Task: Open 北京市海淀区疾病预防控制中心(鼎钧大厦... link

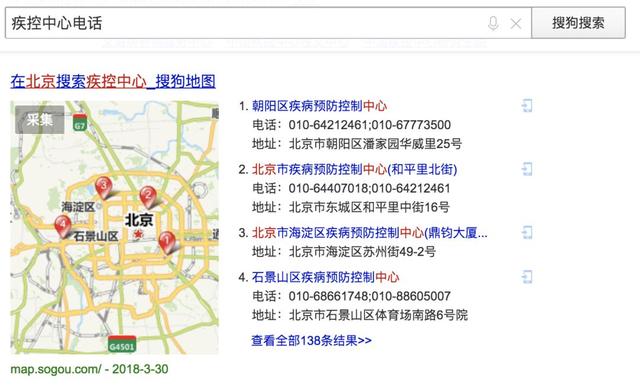Action: pos(369,233)
